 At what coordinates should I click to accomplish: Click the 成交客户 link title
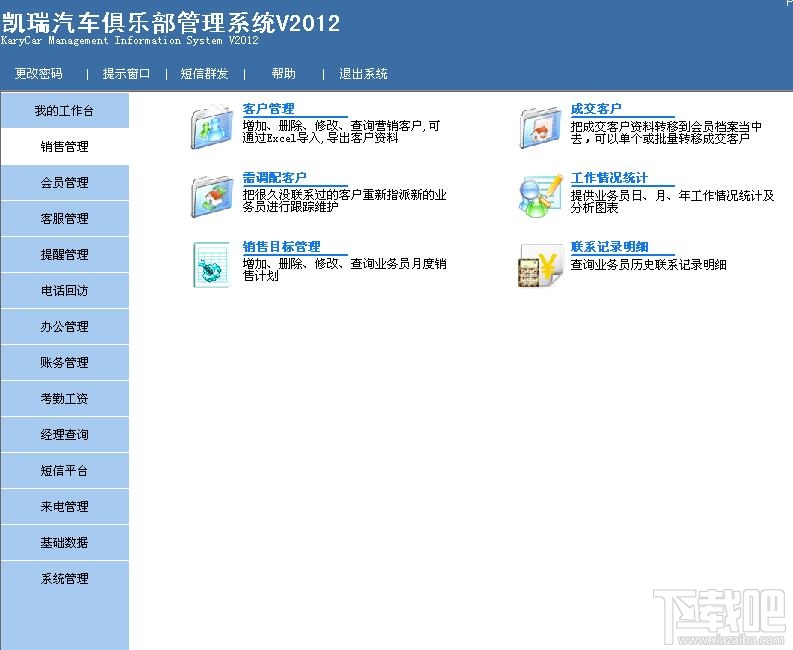pos(596,109)
